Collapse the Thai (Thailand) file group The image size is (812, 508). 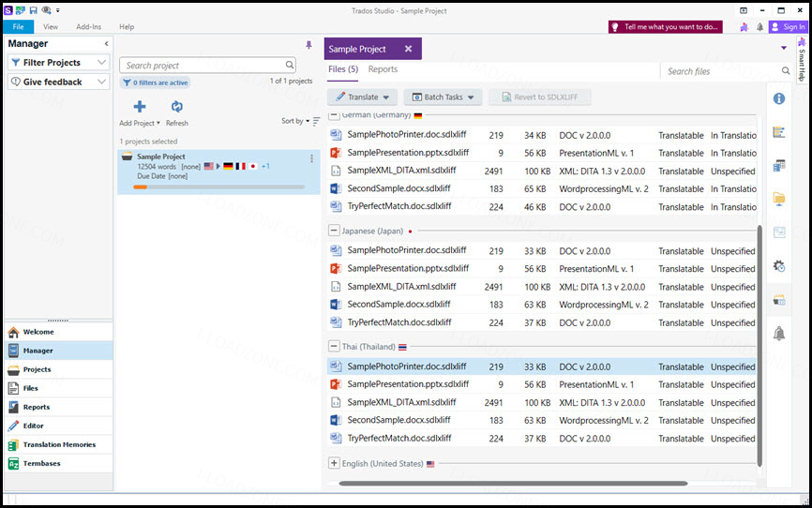334,347
